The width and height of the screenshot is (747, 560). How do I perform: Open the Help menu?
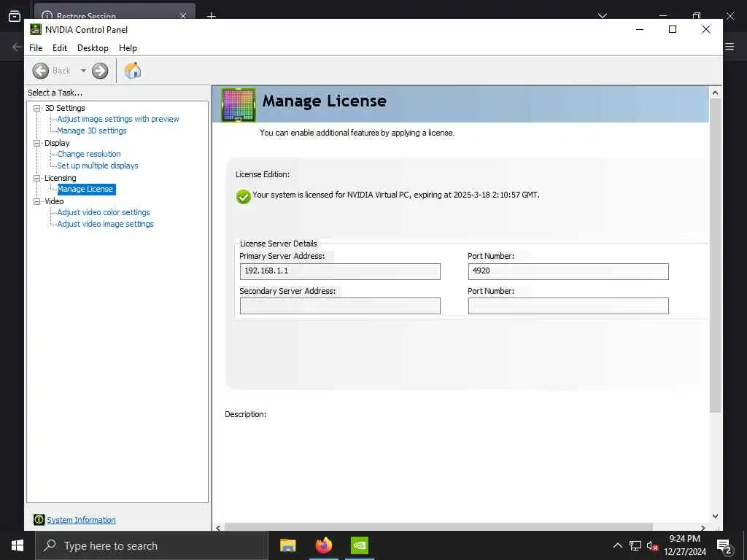click(128, 48)
